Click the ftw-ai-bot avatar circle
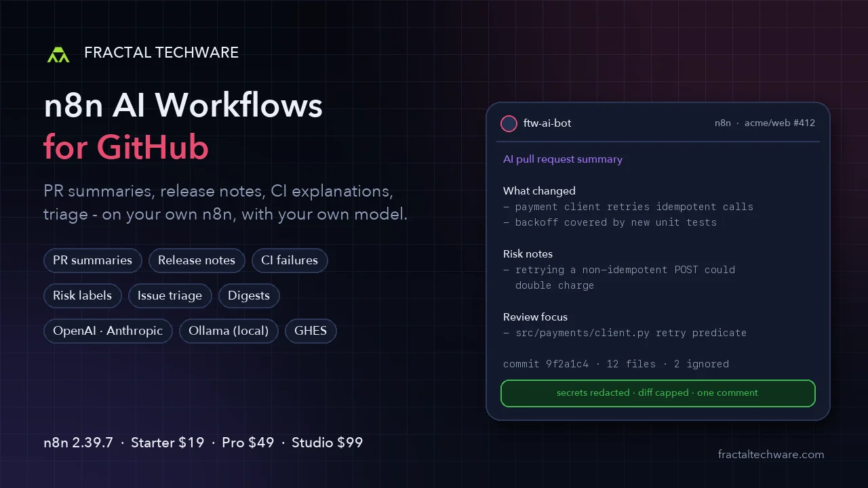868x488 pixels. (x=509, y=123)
